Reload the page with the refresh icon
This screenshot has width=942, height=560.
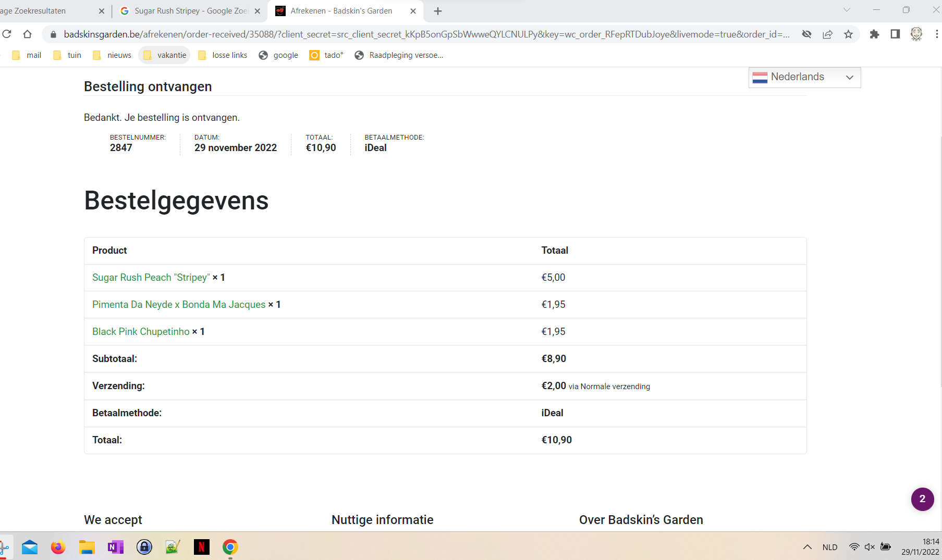pyautogui.click(x=7, y=34)
